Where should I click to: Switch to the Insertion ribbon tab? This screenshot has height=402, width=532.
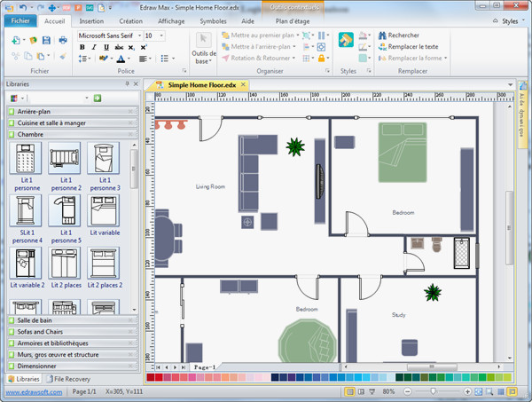(x=90, y=20)
